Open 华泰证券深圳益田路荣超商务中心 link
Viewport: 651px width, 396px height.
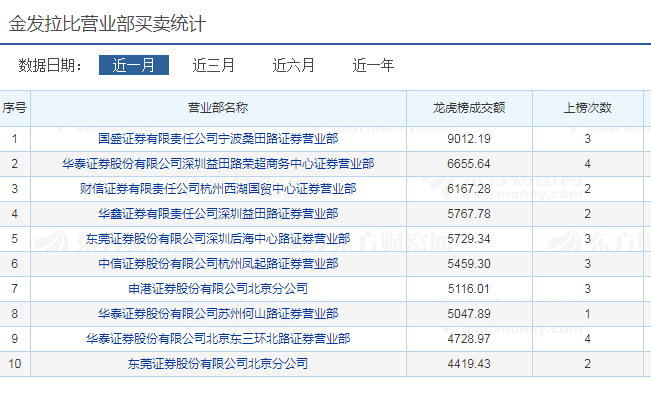click(x=218, y=164)
